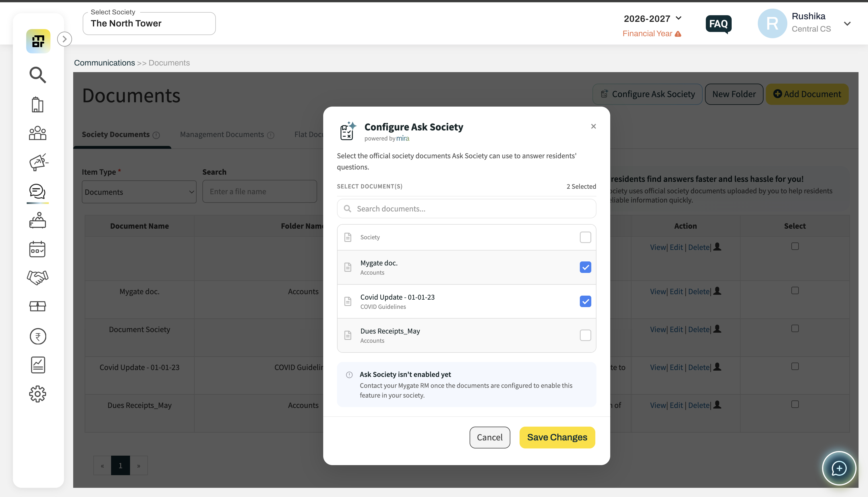Click View link in Mygate doc. row
Viewport: 868px width, 497px height.
coord(658,292)
